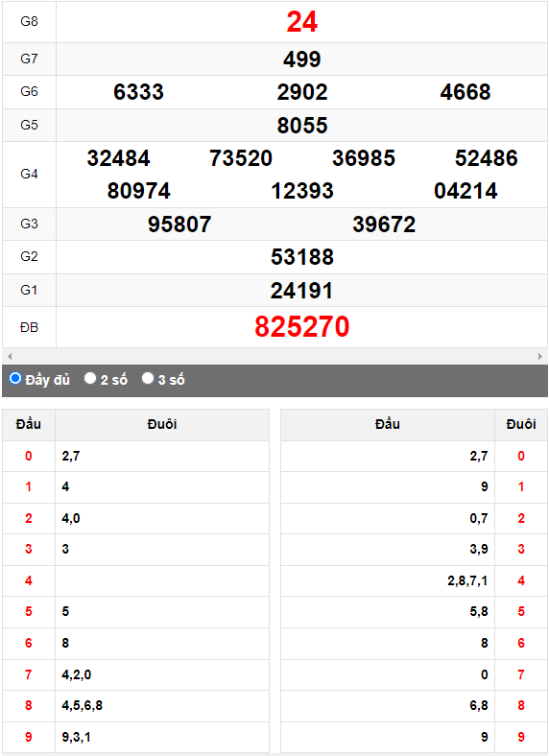Click red head digit 8 in left table
The width and height of the screenshot is (549, 756).
(x=29, y=705)
